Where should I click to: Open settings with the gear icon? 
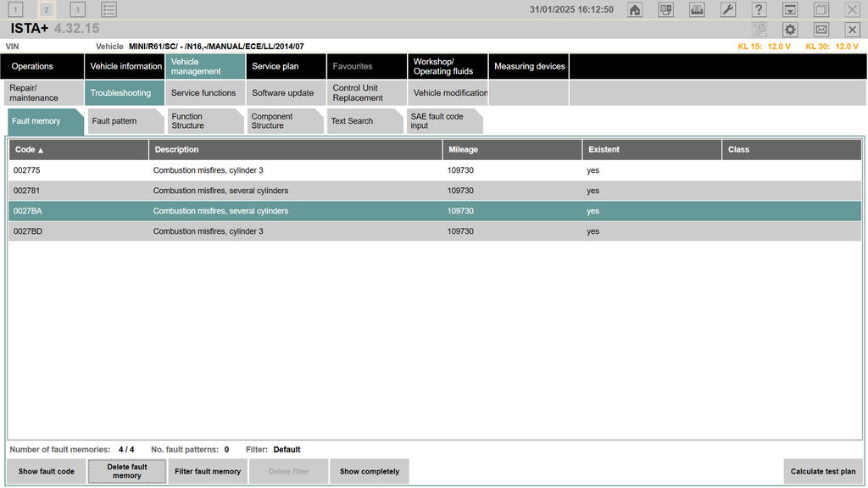click(790, 30)
